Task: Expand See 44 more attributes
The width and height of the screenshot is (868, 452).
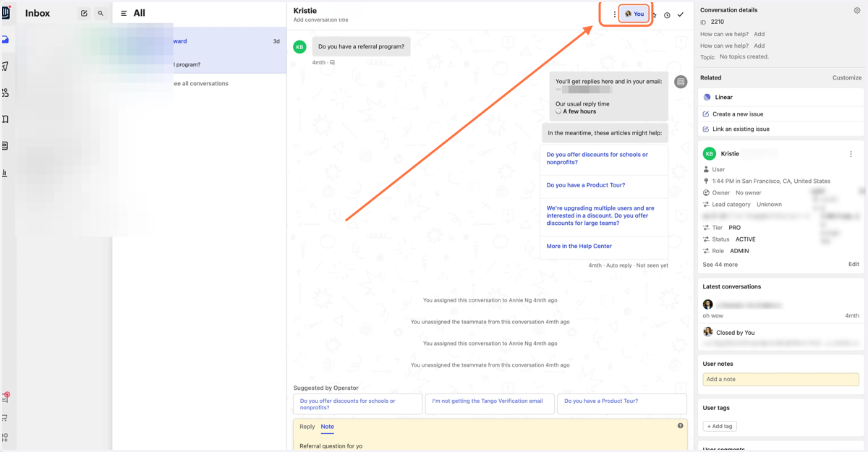Action: pyautogui.click(x=720, y=265)
